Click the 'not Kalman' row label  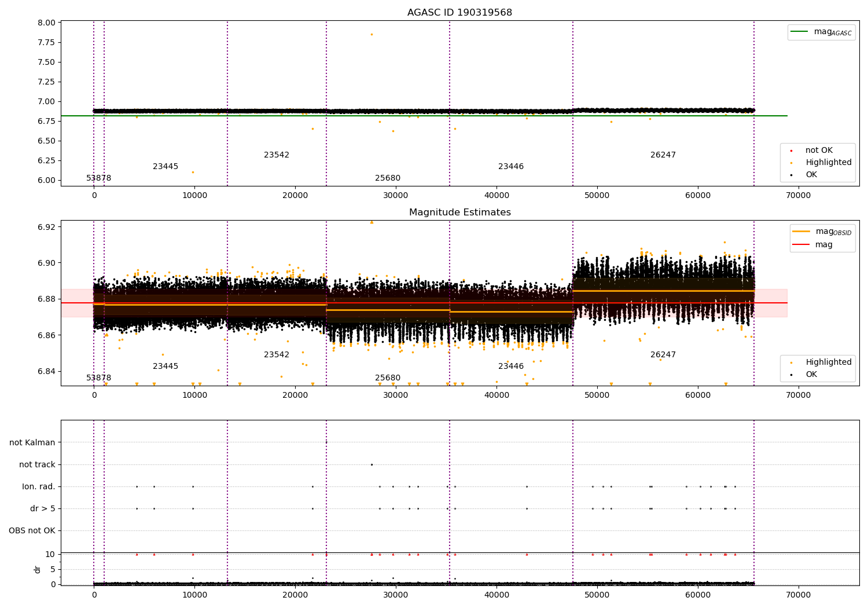tap(32, 443)
